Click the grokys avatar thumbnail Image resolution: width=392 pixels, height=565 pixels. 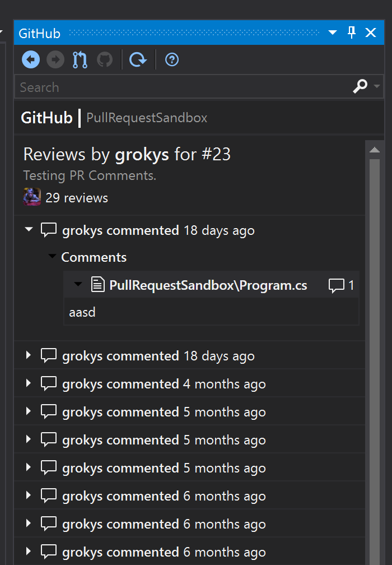[32, 197]
